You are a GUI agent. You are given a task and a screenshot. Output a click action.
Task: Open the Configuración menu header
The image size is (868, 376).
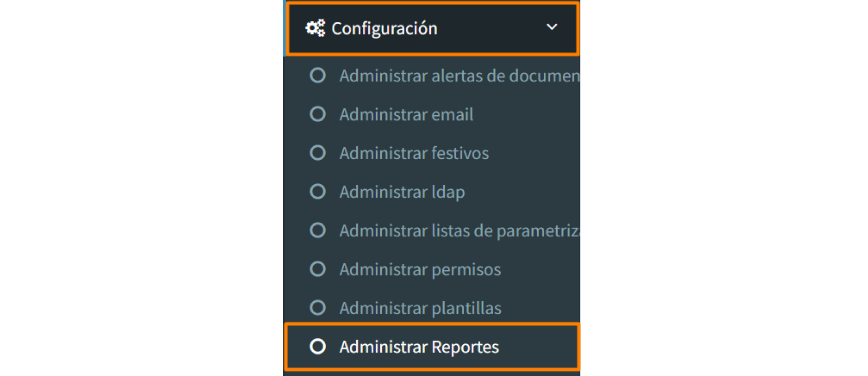tap(433, 28)
